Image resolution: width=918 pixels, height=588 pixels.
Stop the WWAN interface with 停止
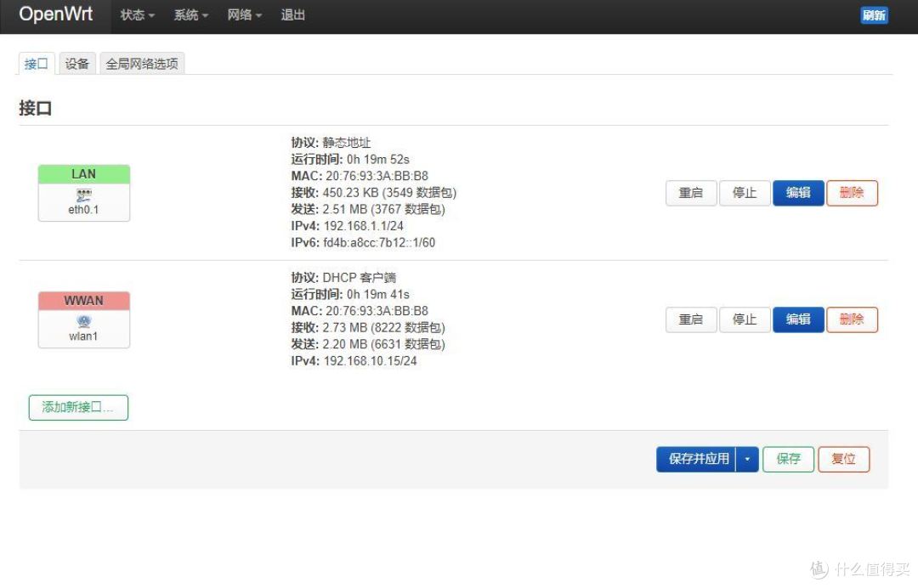pyautogui.click(x=745, y=319)
